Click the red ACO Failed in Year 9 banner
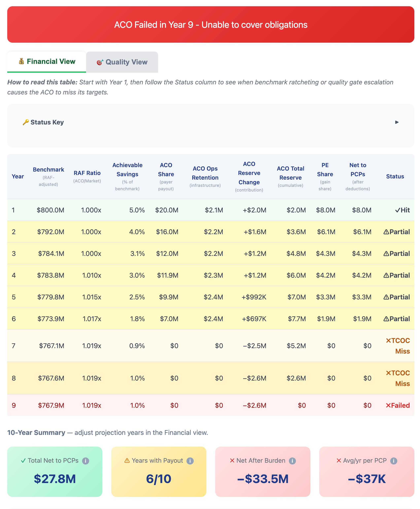The height and width of the screenshot is (509, 420). click(x=210, y=25)
